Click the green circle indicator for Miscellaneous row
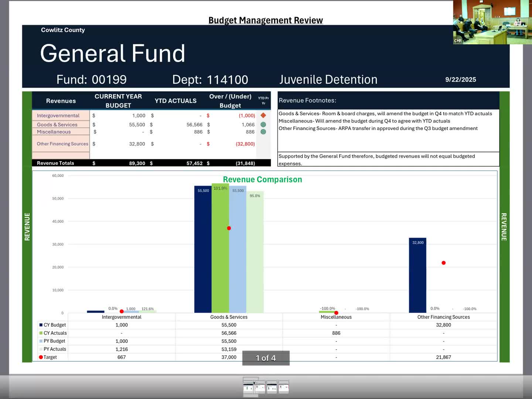Screen dimensions: 532x399 pos(263,132)
